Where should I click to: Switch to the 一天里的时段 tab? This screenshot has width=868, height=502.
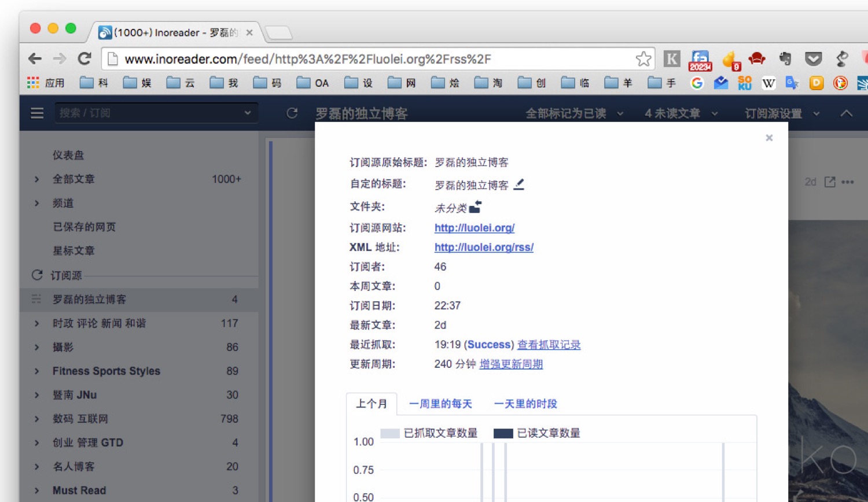[525, 404]
